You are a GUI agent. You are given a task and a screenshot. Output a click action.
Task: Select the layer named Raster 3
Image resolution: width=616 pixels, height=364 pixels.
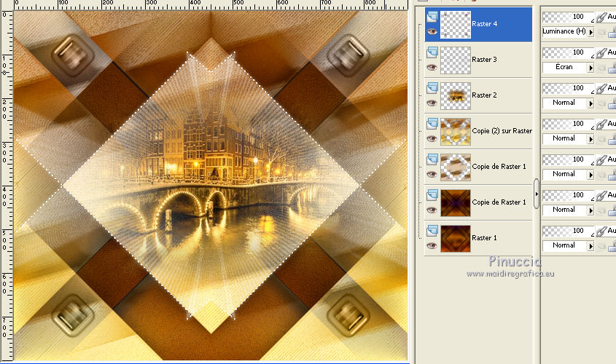coord(484,60)
